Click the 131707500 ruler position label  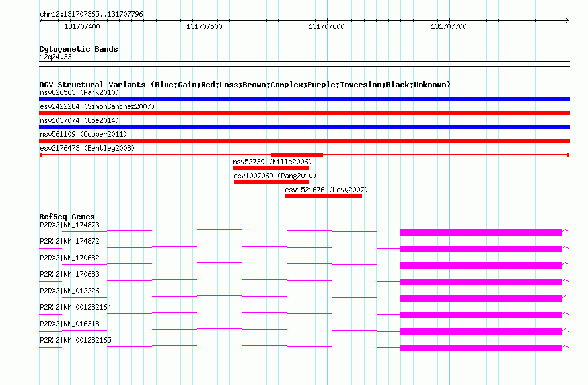tap(204, 26)
